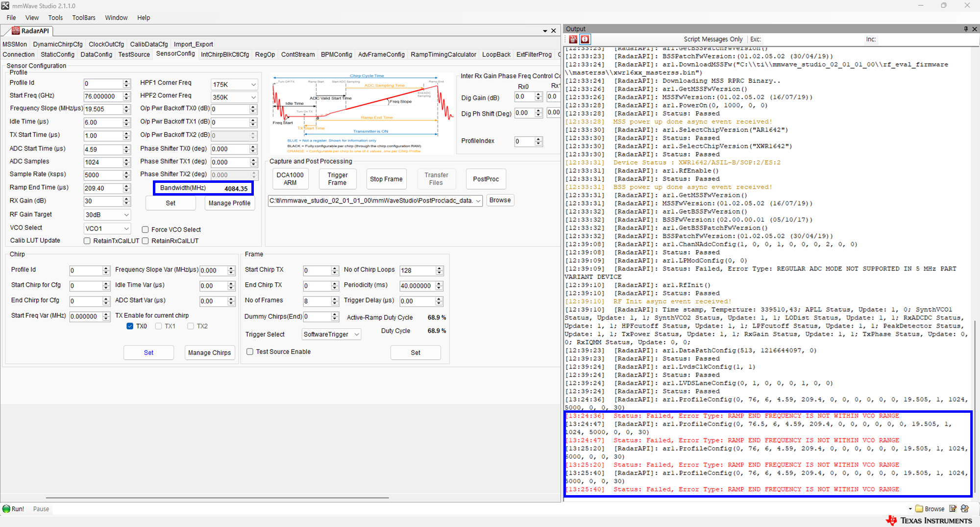The width and height of the screenshot is (980, 527).
Task: Click Set button in the Frame section
Action: click(416, 352)
